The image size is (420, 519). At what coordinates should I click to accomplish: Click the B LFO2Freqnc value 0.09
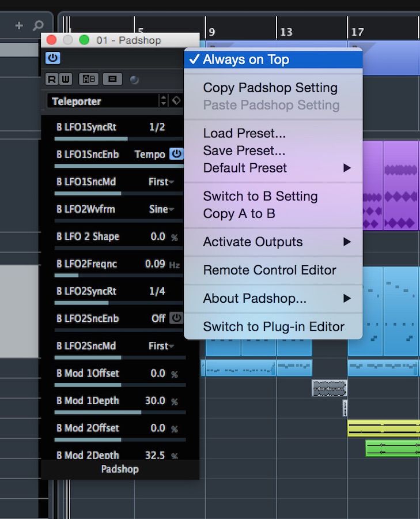coord(155,264)
